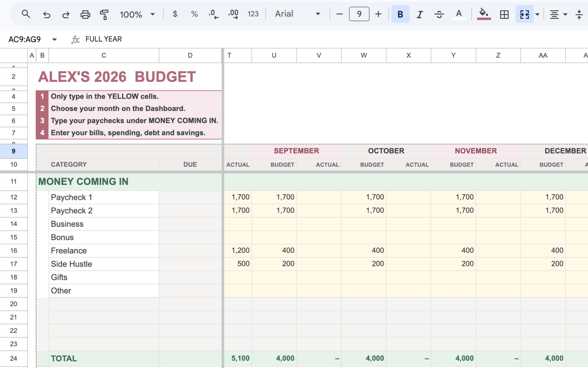
Task: Select column Y header
Action: pos(453,55)
